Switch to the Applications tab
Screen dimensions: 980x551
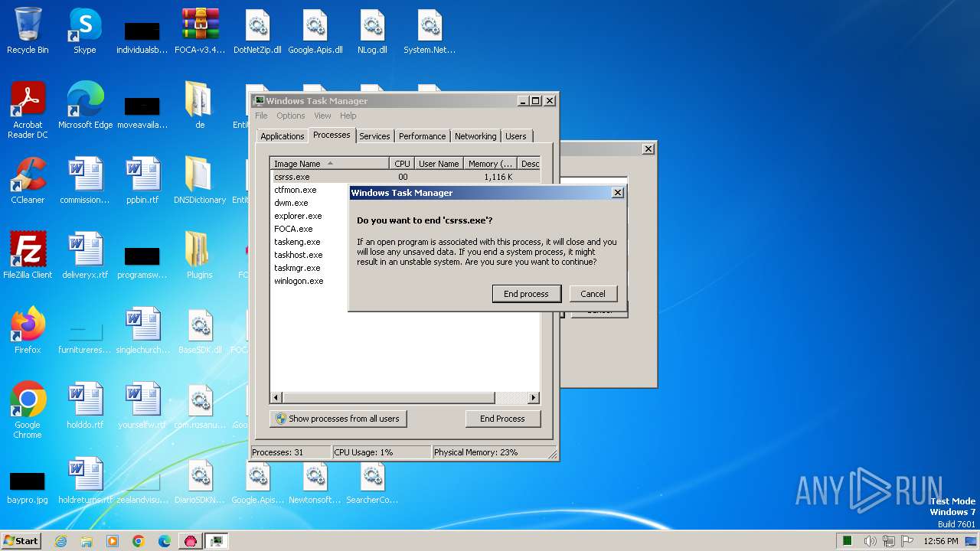tap(283, 136)
